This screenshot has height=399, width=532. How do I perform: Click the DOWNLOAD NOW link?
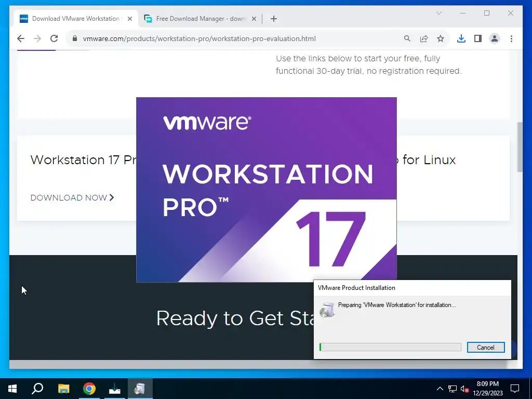(x=72, y=197)
